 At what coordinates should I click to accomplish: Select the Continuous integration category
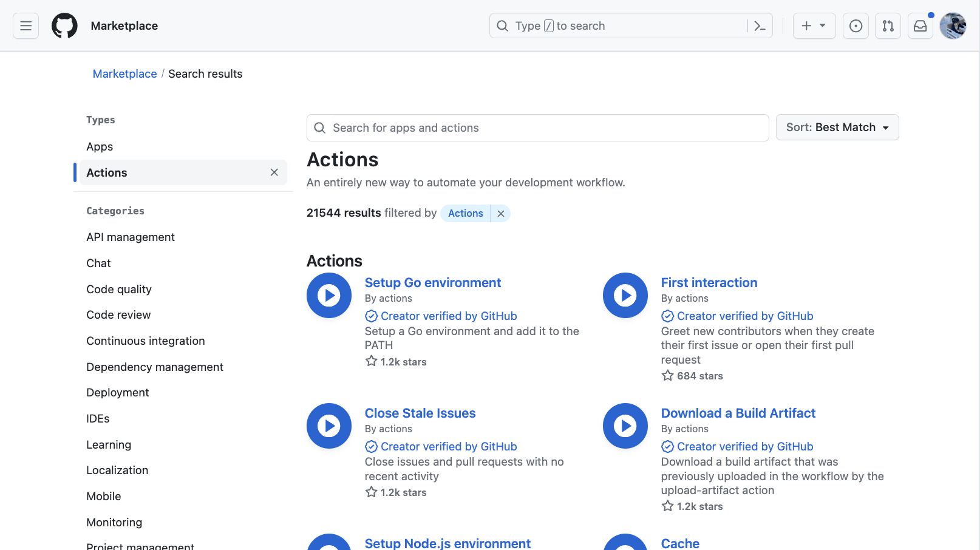[145, 341]
